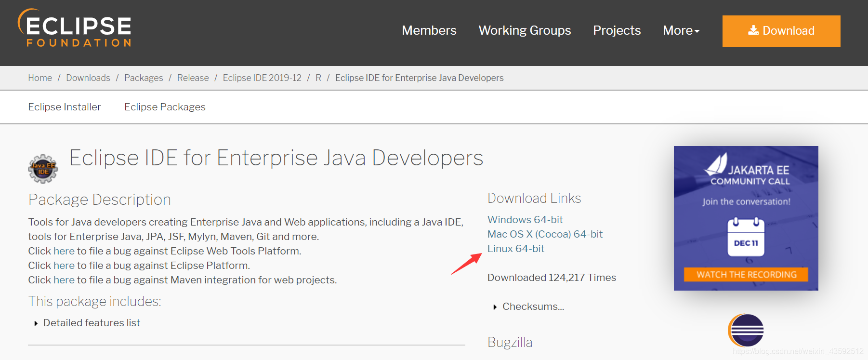868x360 pixels.
Task: Open the Members menu item
Action: click(429, 30)
